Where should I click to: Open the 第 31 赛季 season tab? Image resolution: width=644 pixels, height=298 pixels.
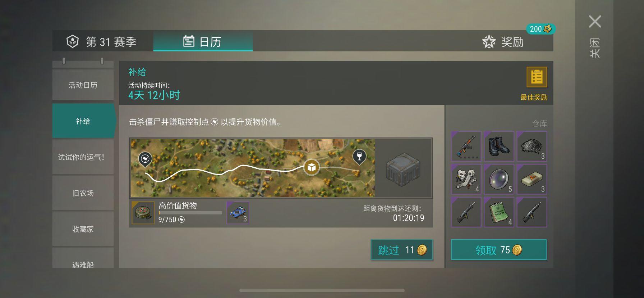point(102,41)
